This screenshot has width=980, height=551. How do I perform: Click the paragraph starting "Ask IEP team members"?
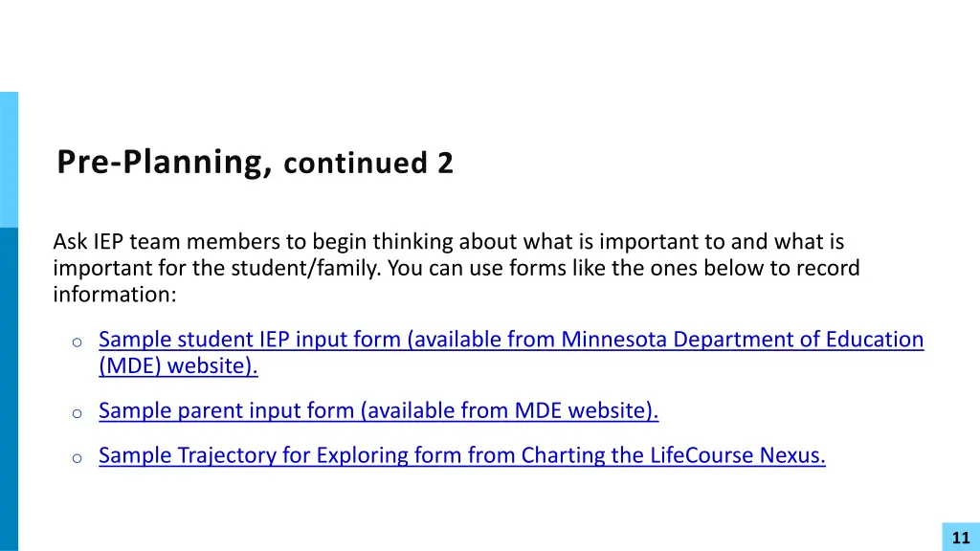(x=457, y=268)
